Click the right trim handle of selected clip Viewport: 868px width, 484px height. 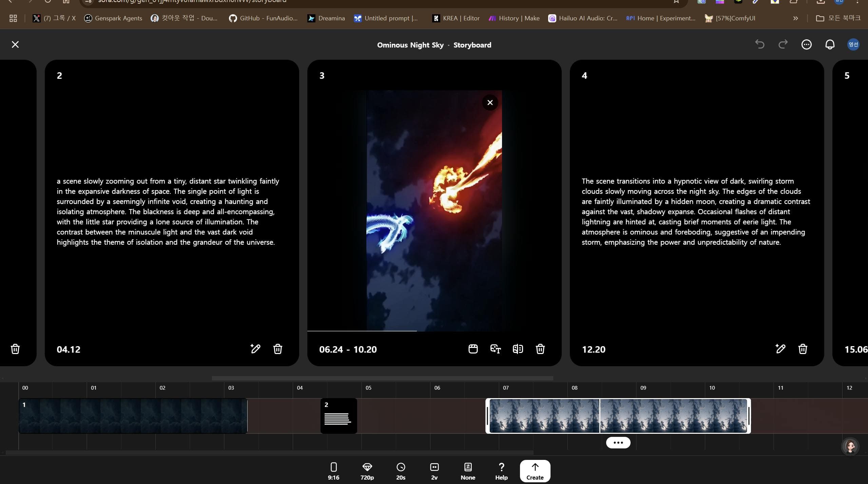tap(749, 416)
